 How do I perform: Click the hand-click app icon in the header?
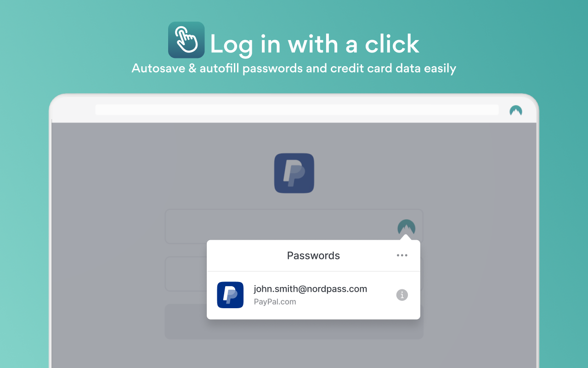point(186,40)
